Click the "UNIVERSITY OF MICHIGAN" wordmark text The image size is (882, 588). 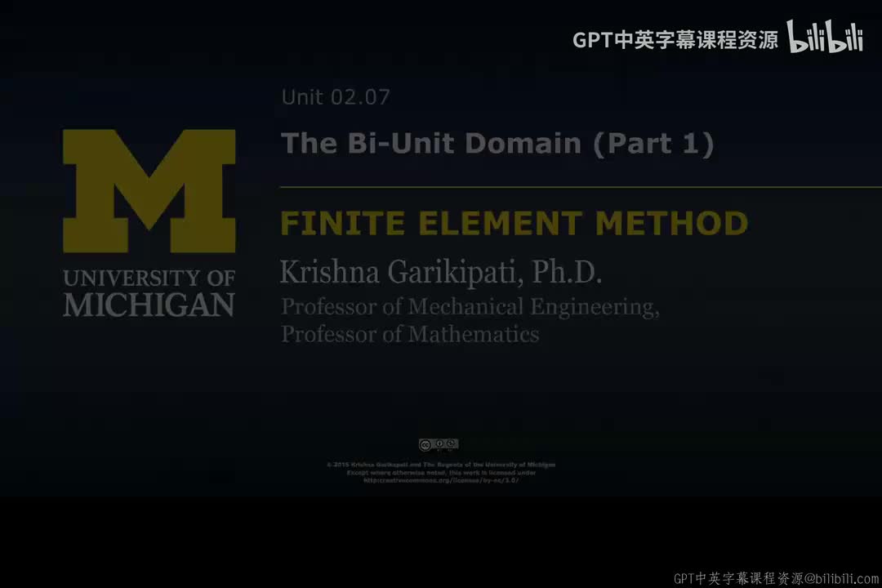click(149, 292)
